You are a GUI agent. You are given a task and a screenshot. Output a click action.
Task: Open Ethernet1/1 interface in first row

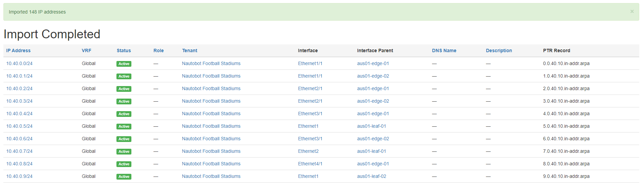310,63
